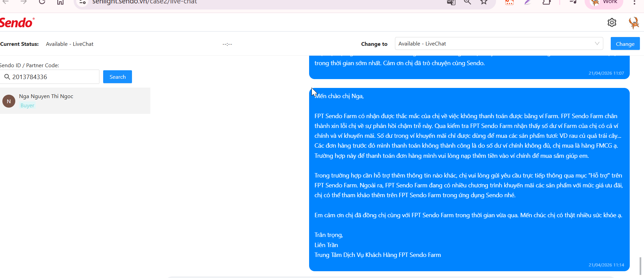Expand the 'Change to' status dropdown
The width and height of the screenshot is (644, 278).
499,43
